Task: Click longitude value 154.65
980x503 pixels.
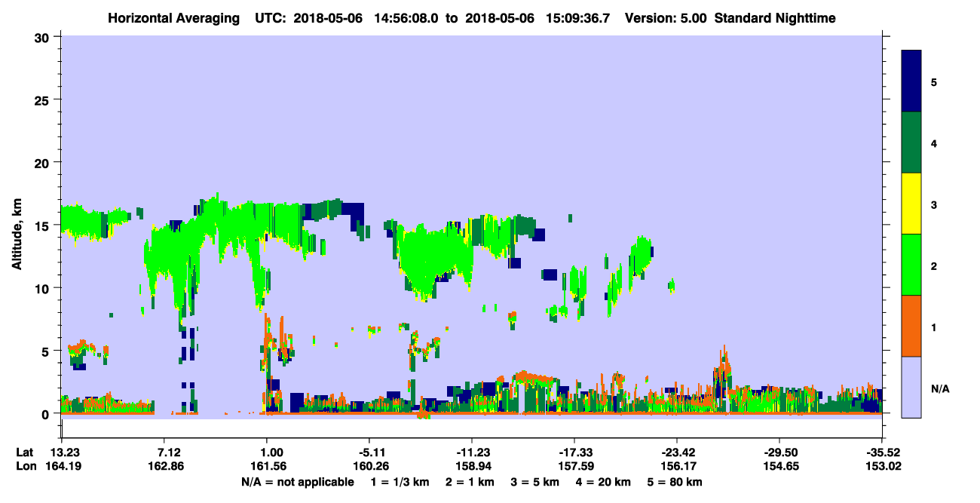Action: (779, 466)
